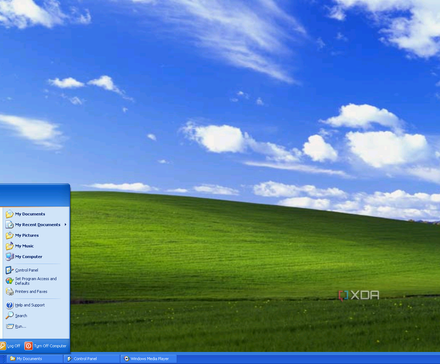Click the Log Off button
The width and height of the screenshot is (440, 364).
10,346
